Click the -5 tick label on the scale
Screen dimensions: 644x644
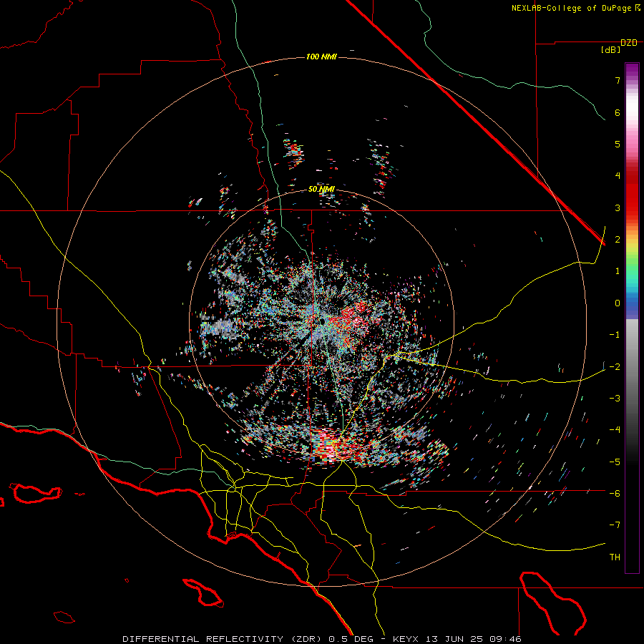pyautogui.click(x=615, y=462)
